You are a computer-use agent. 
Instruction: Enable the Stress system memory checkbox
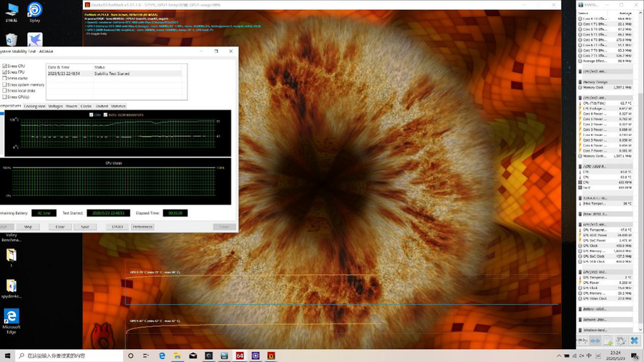[x=5, y=84]
